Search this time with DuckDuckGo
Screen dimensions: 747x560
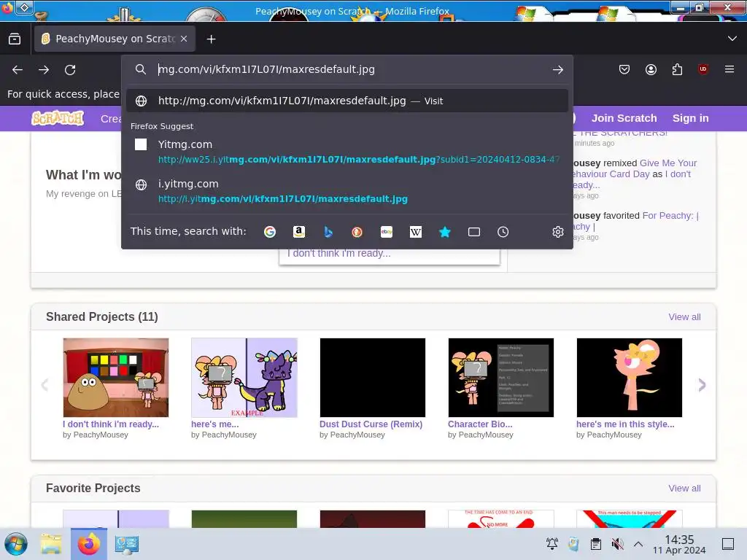(x=357, y=232)
